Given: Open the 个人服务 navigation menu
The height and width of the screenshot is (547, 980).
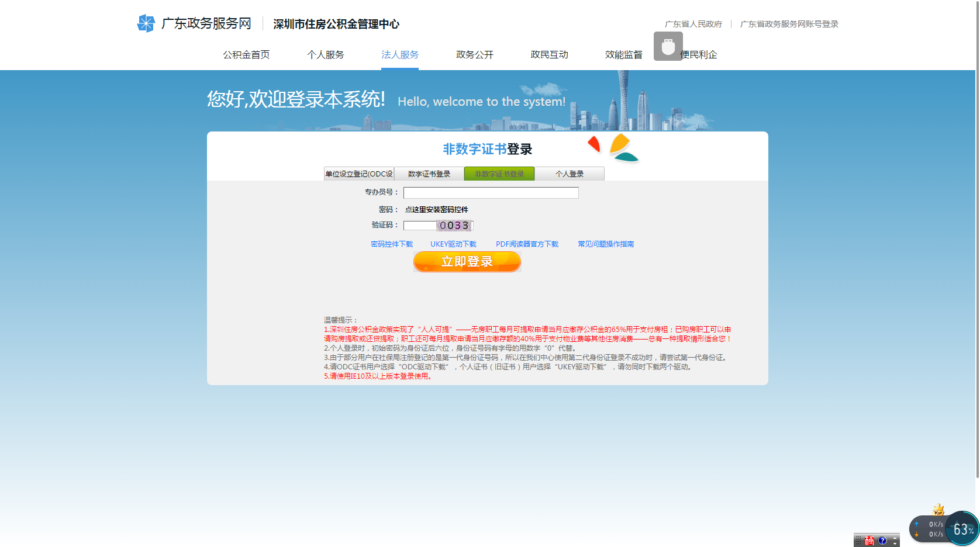Looking at the screenshot, I should (x=326, y=55).
